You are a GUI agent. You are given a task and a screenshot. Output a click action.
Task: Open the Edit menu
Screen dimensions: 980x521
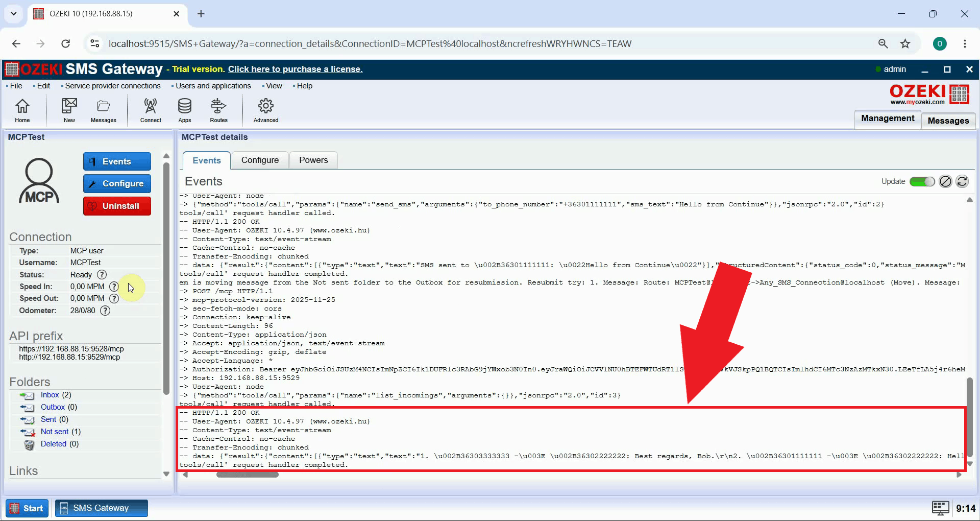[43, 86]
